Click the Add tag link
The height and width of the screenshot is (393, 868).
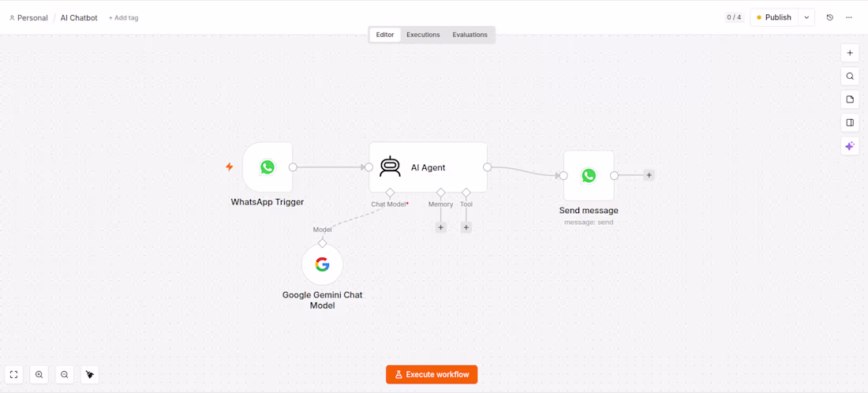(x=123, y=17)
